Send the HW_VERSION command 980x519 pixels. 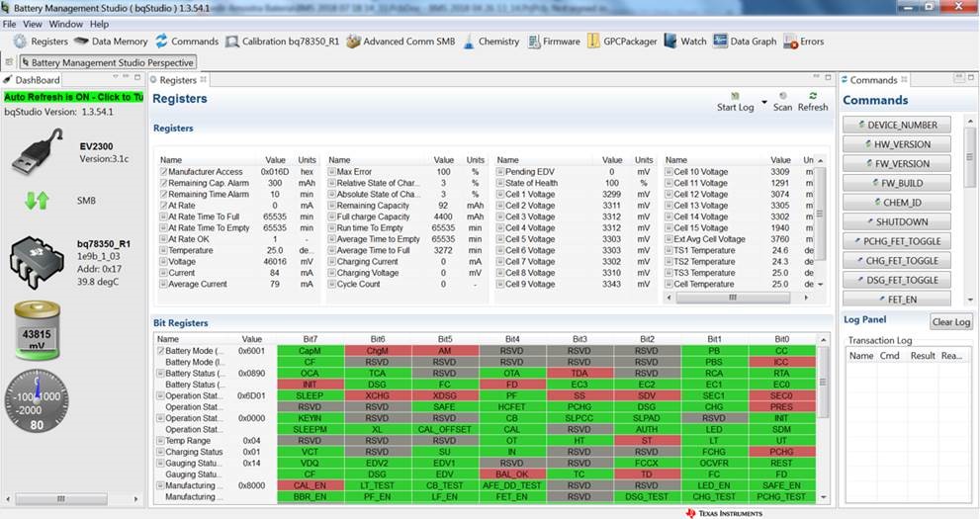click(x=897, y=144)
